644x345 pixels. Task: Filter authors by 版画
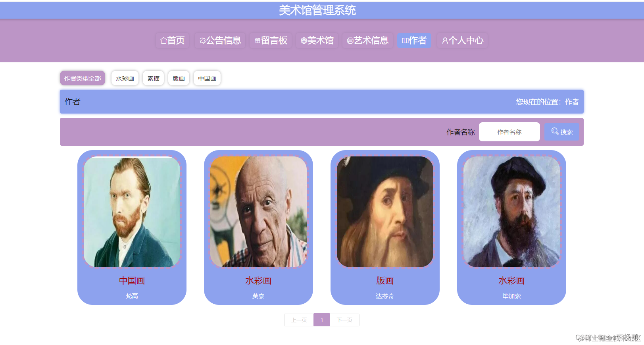coord(179,78)
